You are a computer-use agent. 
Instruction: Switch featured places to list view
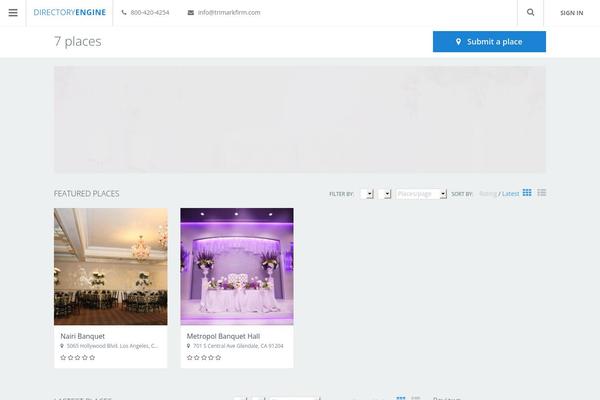pos(541,193)
